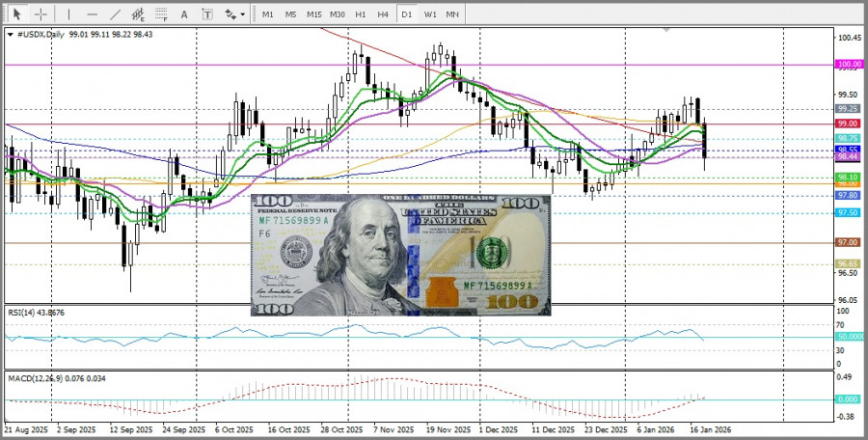Click the #USDX,Daily chart title text
The width and height of the screenshot is (868, 440).
coord(41,35)
